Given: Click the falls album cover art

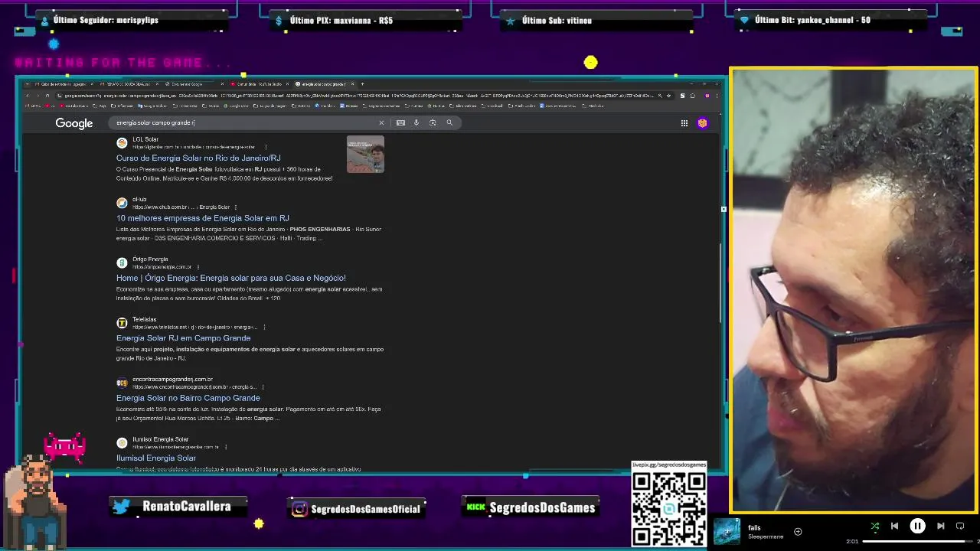Looking at the screenshot, I should [727, 532].
